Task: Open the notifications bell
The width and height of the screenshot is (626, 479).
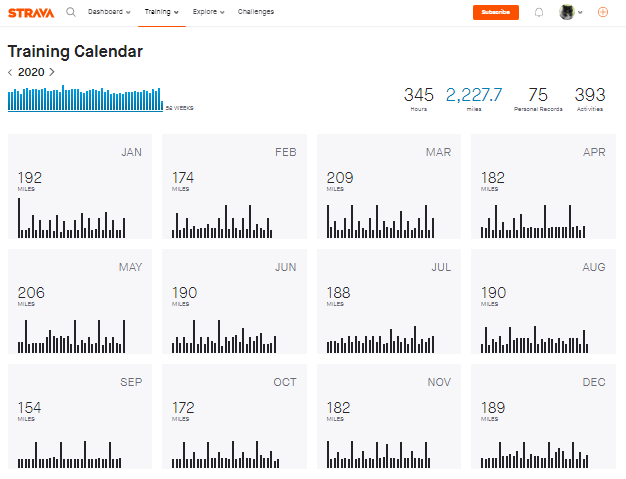Action: (x=539, y=12)
